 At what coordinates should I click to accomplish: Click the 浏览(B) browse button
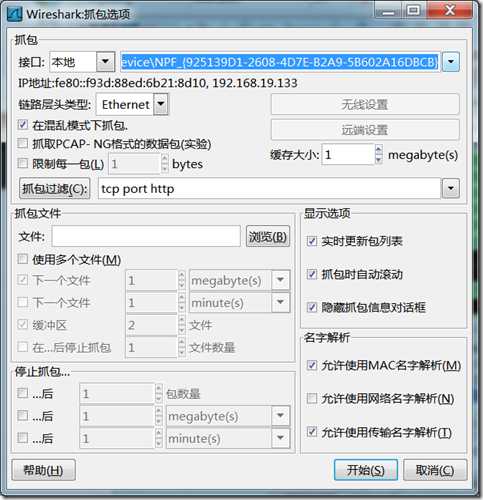[268, 237]
